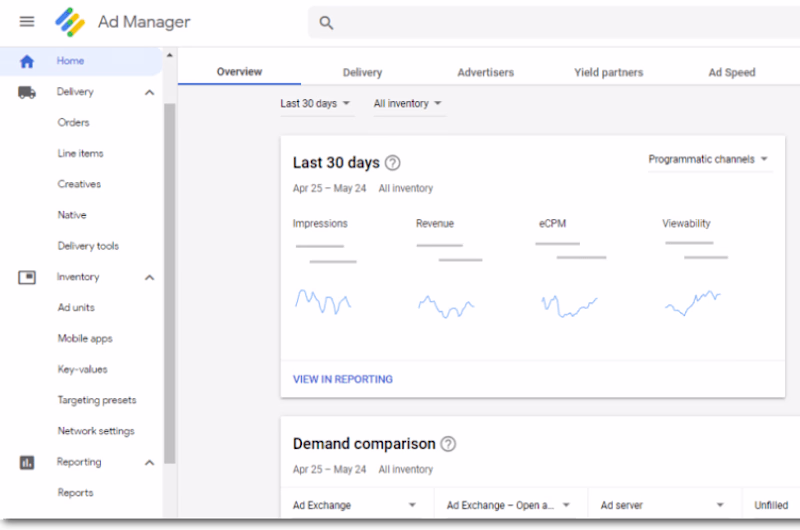
Task: Click the Unfilled column label
Action: (x=771, y=505)
